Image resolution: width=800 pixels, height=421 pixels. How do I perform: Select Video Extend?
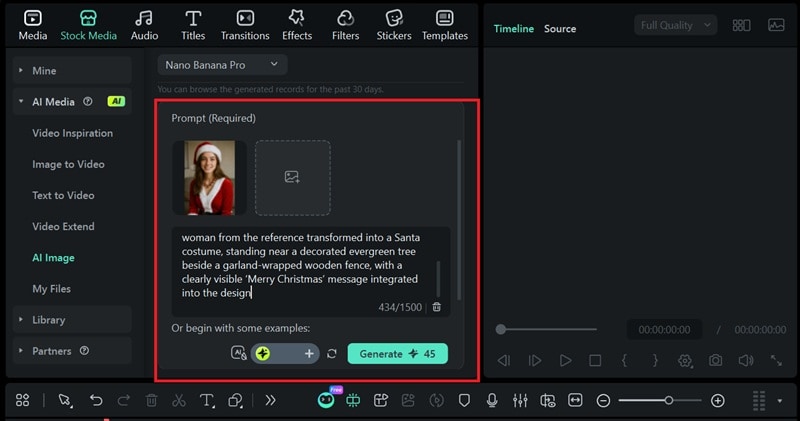pos(63,227)
